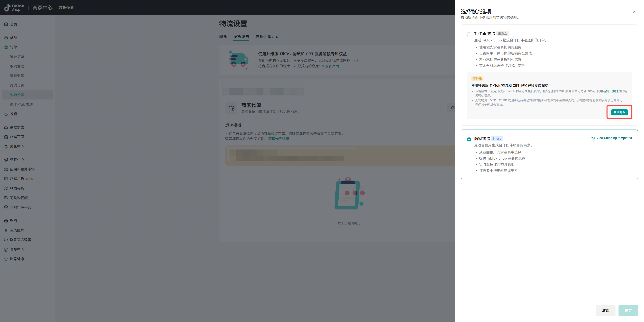Click the home icon beside 首页

[x=6, y=24]
